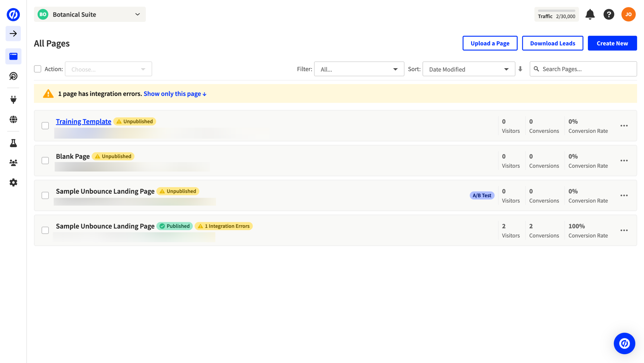Expand the Filter All dropdown
Viewport: 644px width, 363px height.
[359, 69]
